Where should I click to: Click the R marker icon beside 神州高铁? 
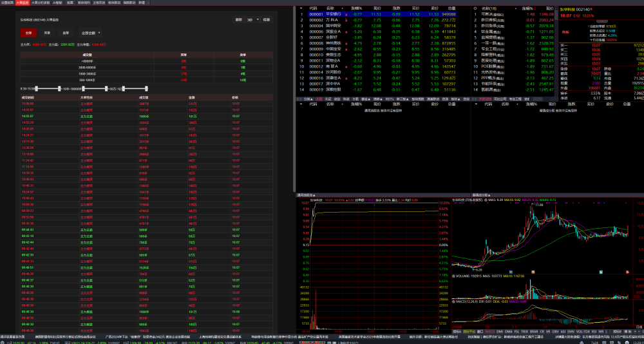coord(346,43)
